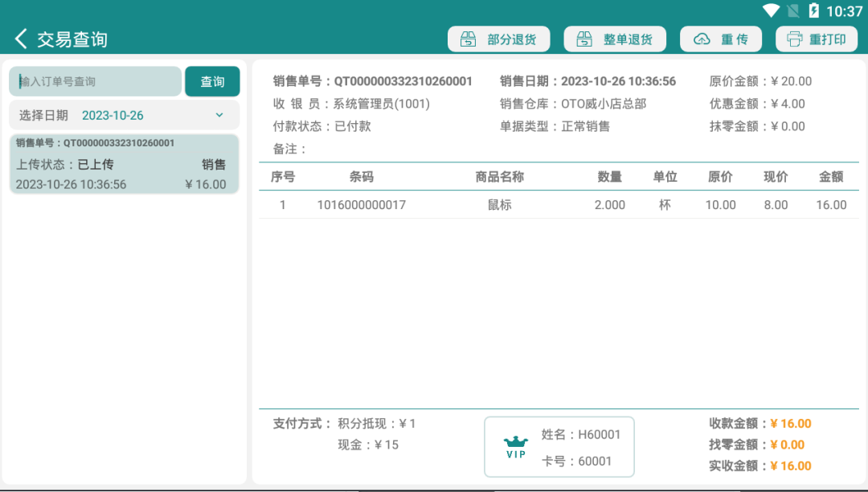868x492 pixels.
Task: Tap the 交易查询 page title
Action: 72,39
